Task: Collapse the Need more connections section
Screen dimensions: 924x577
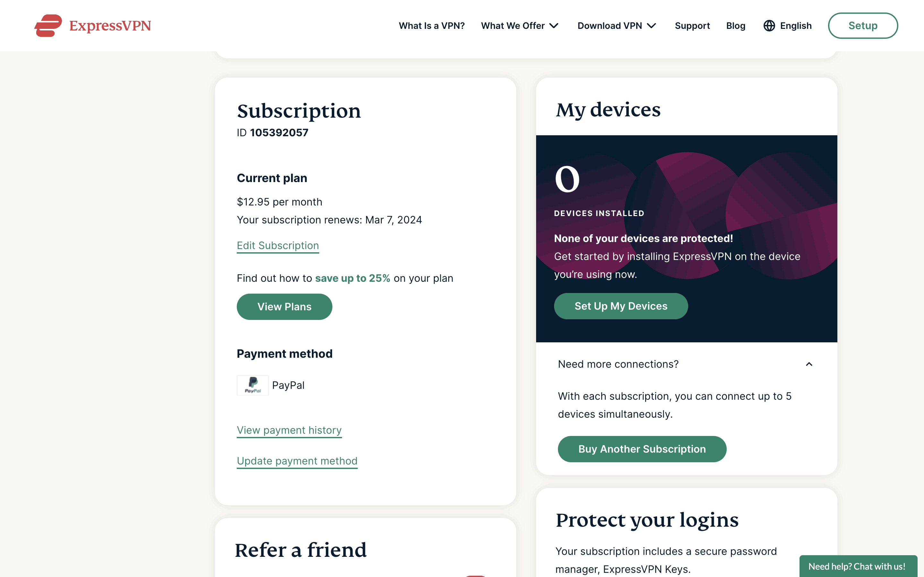Action: click(x=809, y=364)
